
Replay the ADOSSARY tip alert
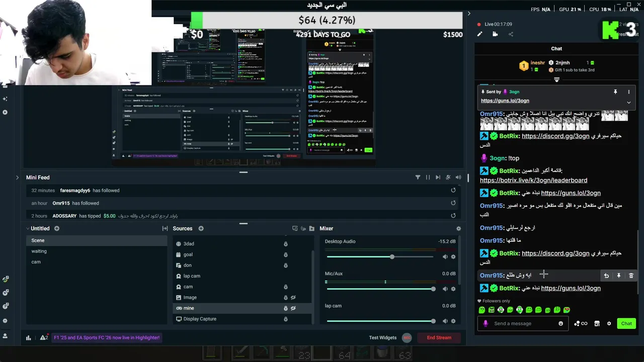tap(453, 215)
